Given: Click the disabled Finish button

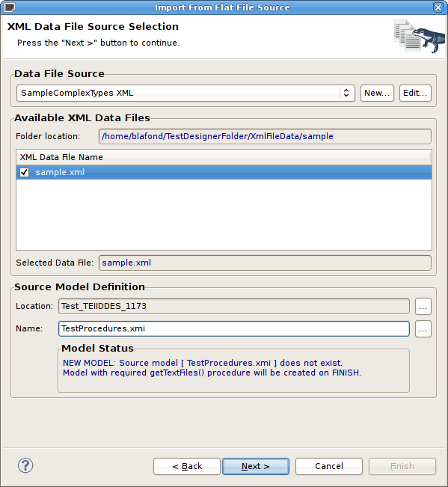Looking at the screenshot, I should 402,466.
